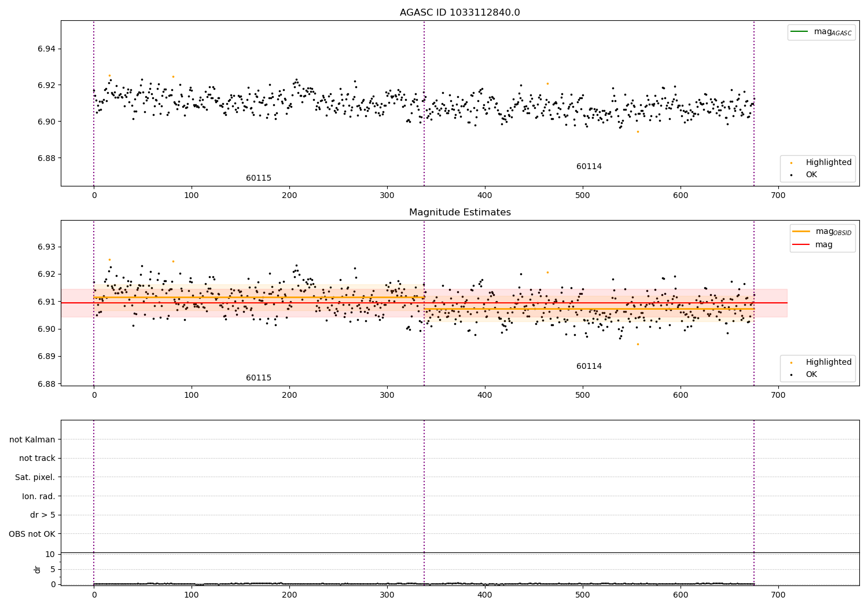Select the green mag AGASC legend line
This screenshot has width=868, height=608.
799,32
